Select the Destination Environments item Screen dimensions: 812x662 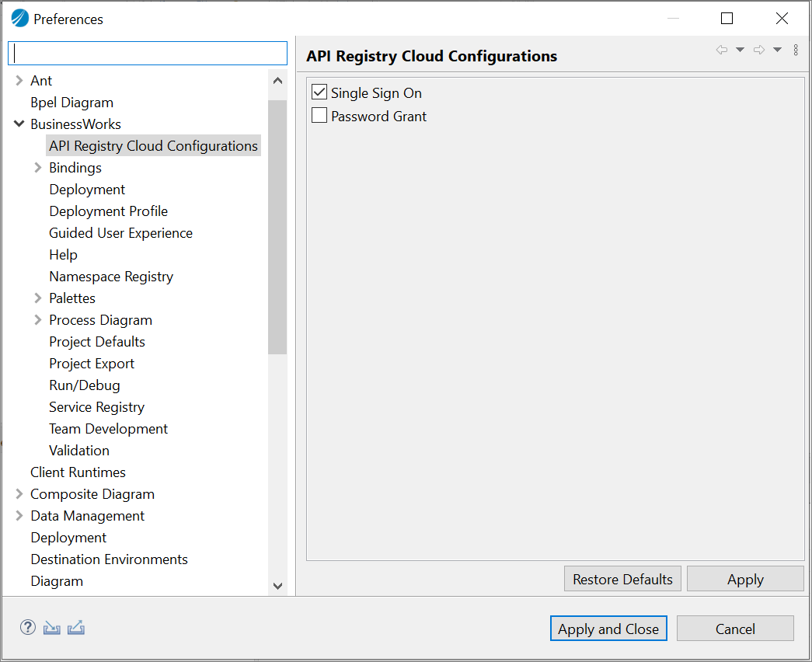pyautogui.click(x=110, y=559)
